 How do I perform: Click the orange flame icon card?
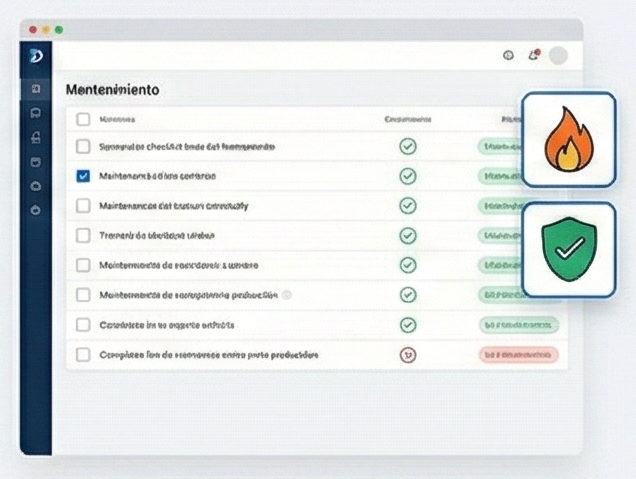(x=568, y=140)
